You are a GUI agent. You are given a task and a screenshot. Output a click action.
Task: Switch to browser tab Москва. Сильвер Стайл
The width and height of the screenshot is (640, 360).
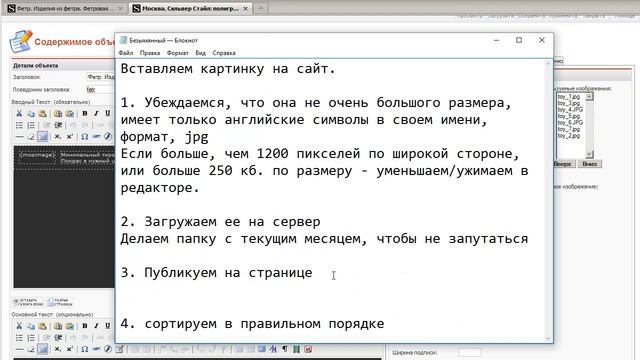click(x=190, y=8)
